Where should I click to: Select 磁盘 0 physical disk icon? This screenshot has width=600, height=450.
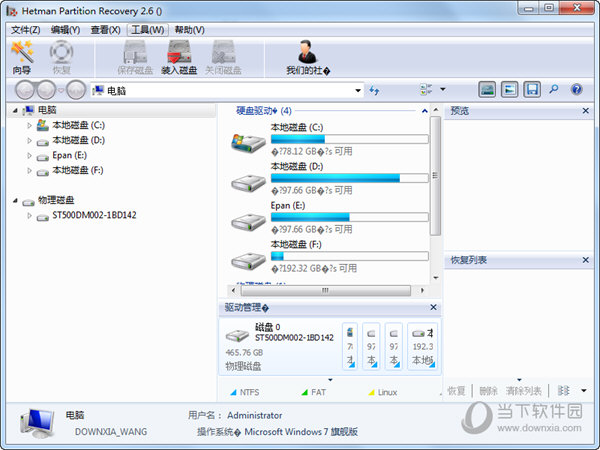tap(237, 336)
